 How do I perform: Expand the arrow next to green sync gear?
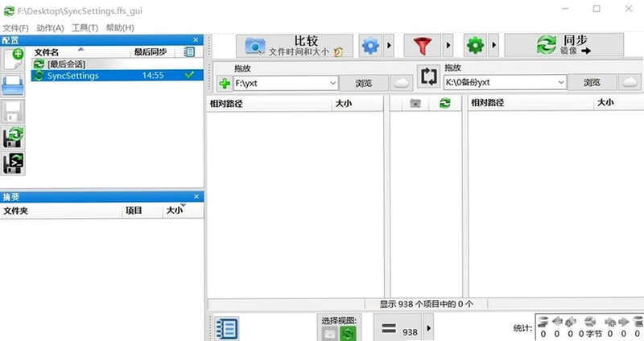point(493,46)
